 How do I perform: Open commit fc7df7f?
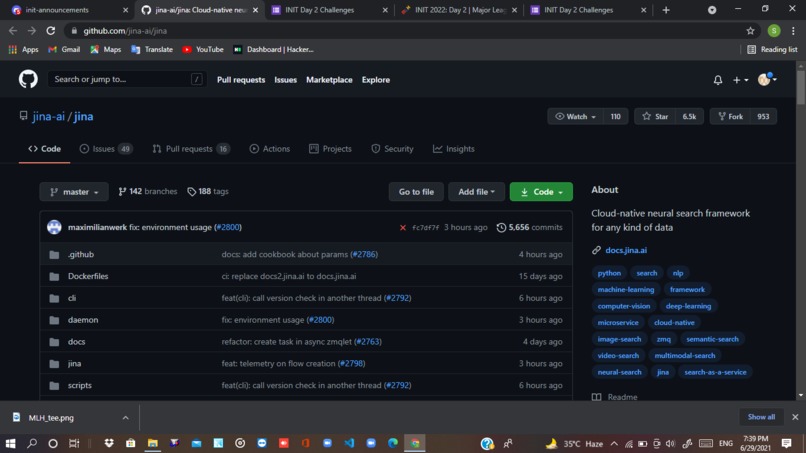point(425,227)
